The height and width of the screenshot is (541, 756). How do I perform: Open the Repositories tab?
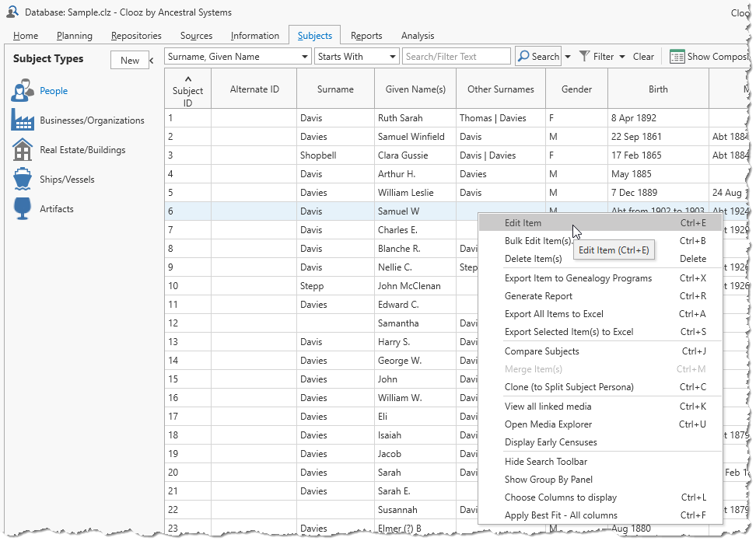tap(136, 36)
